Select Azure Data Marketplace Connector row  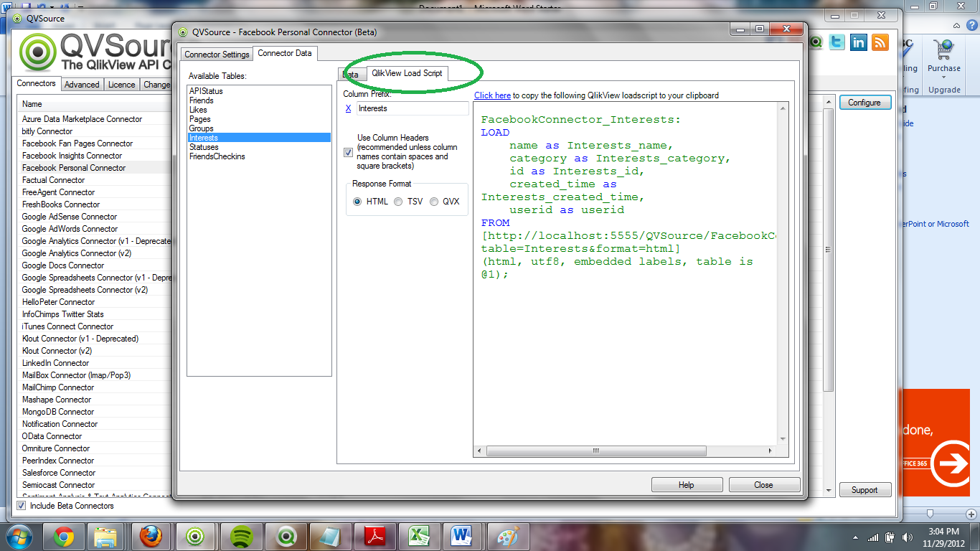pos(95,119)
